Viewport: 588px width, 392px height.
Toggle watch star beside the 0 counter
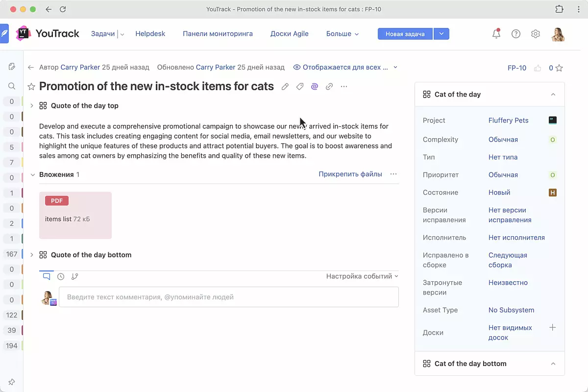[559, 68]
